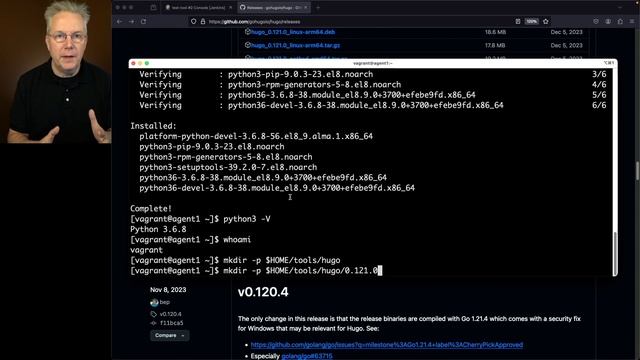Click the tag icon beside v0.120.4
The height and width of the screenshot is (360, 640).
153,314
